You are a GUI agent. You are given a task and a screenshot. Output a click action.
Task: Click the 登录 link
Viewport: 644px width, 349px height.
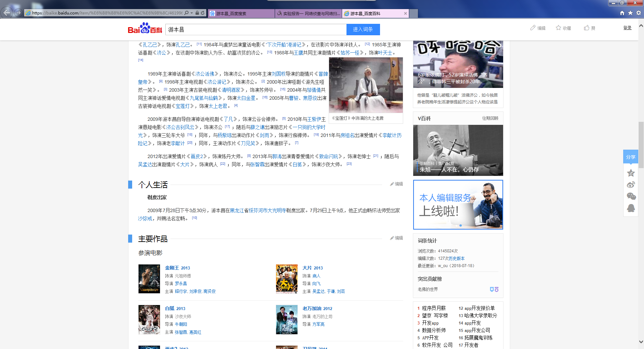click(627, 28)
